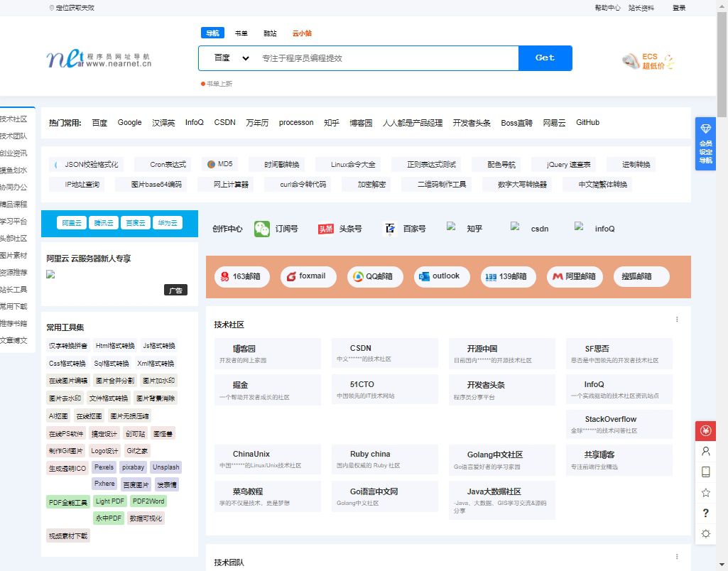This screenshot has height=571, width=728.
Task: Select 创业资讯 in the left sidebar
Action: tap(13, 153)
